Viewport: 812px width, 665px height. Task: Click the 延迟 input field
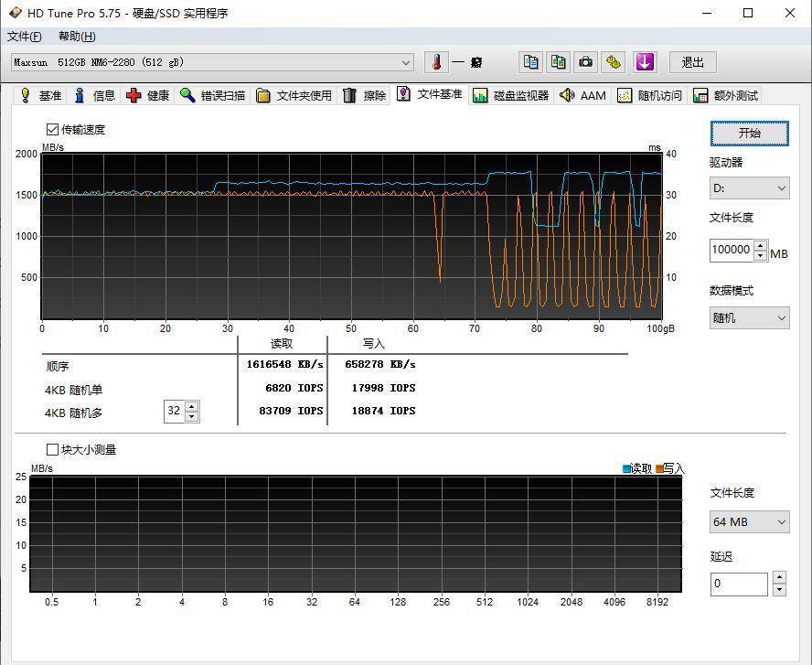tap(739, 584)
